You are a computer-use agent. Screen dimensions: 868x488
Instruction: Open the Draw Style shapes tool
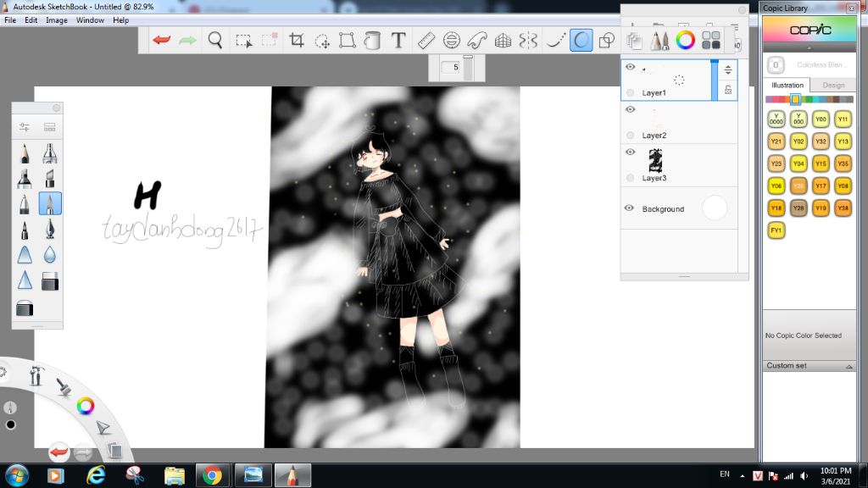pyautogui.click(x=607, y=40)
